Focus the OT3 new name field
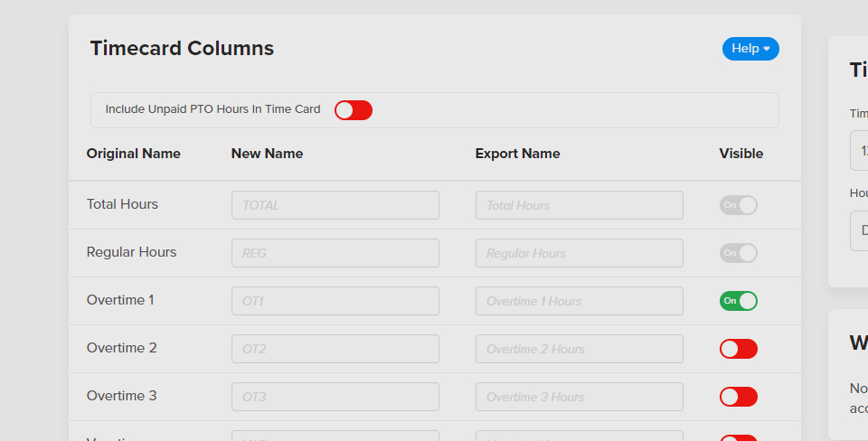This screenshot has width=868, height=441. coord(335,397)
